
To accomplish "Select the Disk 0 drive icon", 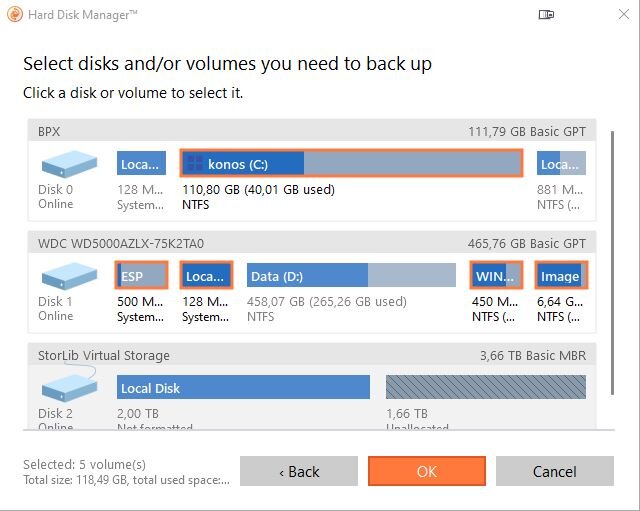I will click(69, 164).
